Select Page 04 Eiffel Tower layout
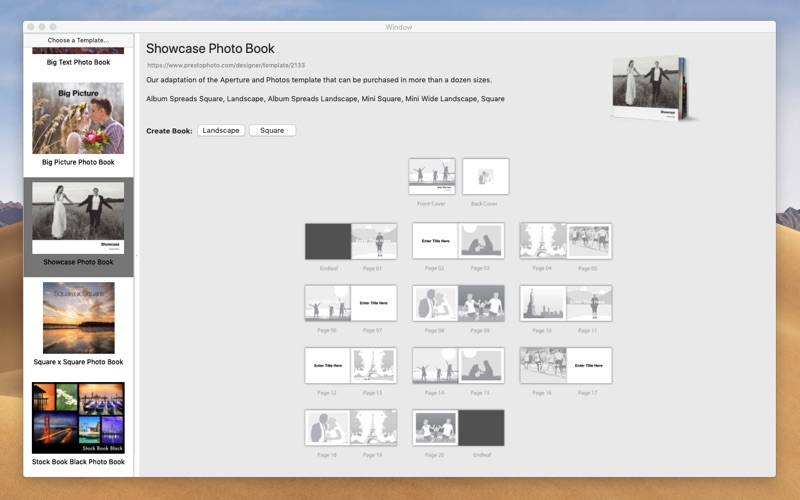The width and height of the screenshot is (800, 500). 543,241
